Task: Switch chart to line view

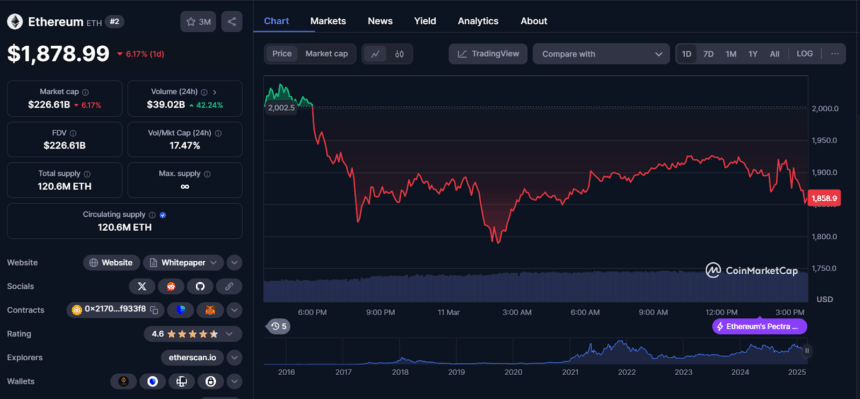Action: [x=376, y=54]
